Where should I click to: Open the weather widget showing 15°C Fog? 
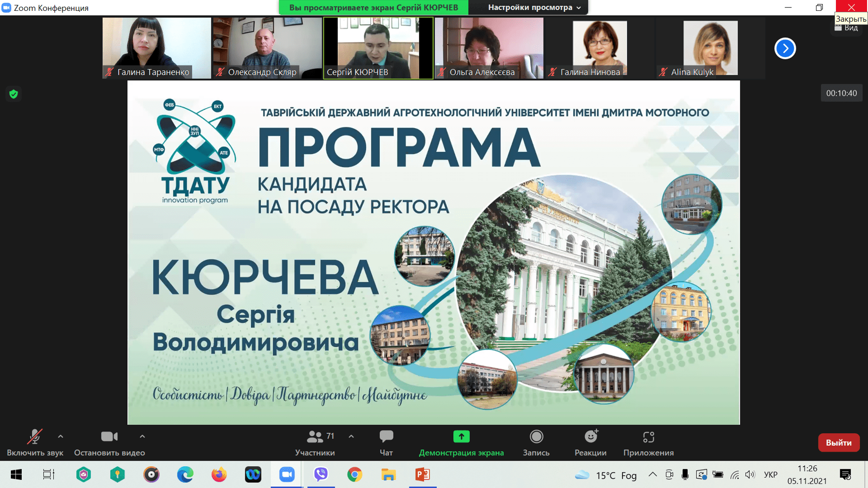[x=606, y=475]
